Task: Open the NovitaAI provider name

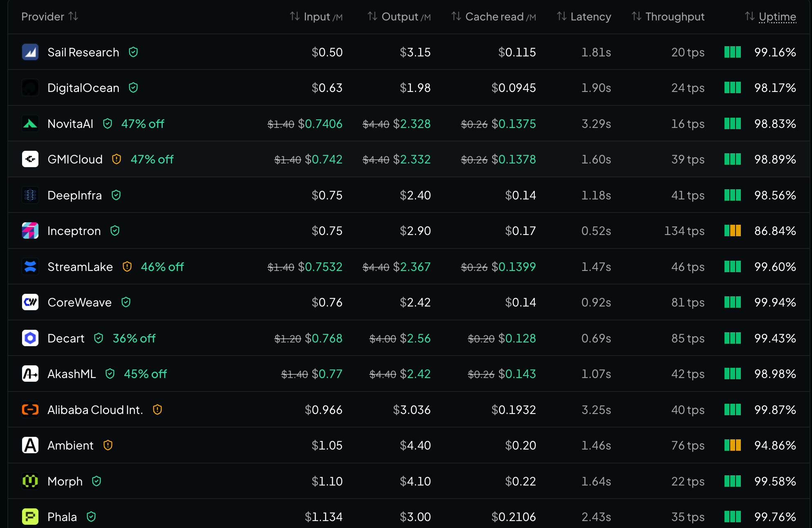Action: pyautogui.click(x=70, y=124)
